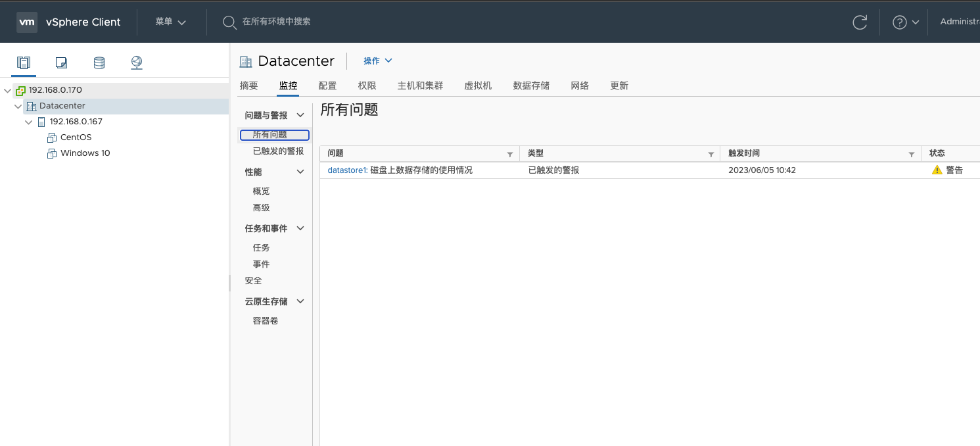This screenshot has height=446, width=980.
Task: Switch to the 虚拟机 tab
Action: [x=478, y=86]
